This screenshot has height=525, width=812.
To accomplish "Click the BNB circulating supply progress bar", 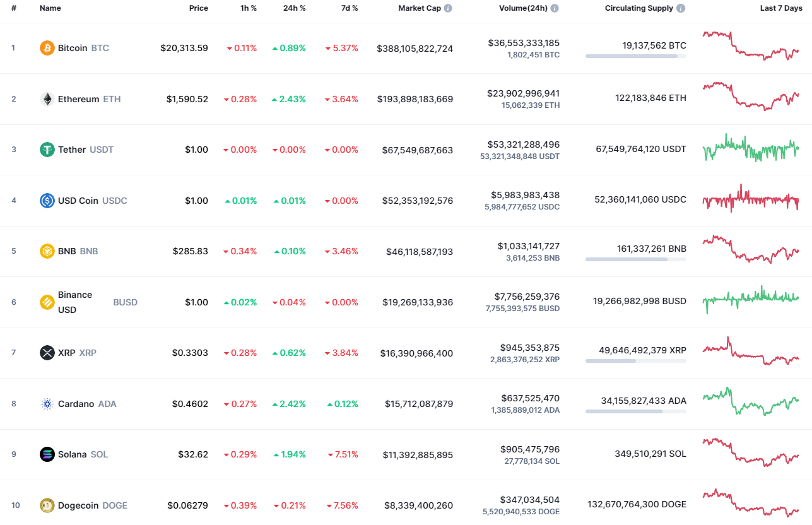I will (x=635, y=259).
